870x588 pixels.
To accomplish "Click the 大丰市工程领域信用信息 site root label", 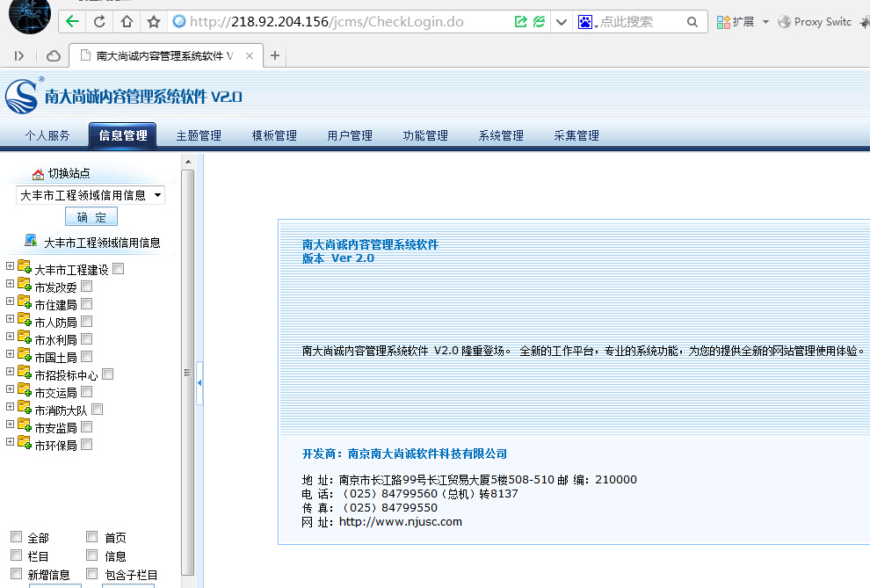I will [102, 243].
